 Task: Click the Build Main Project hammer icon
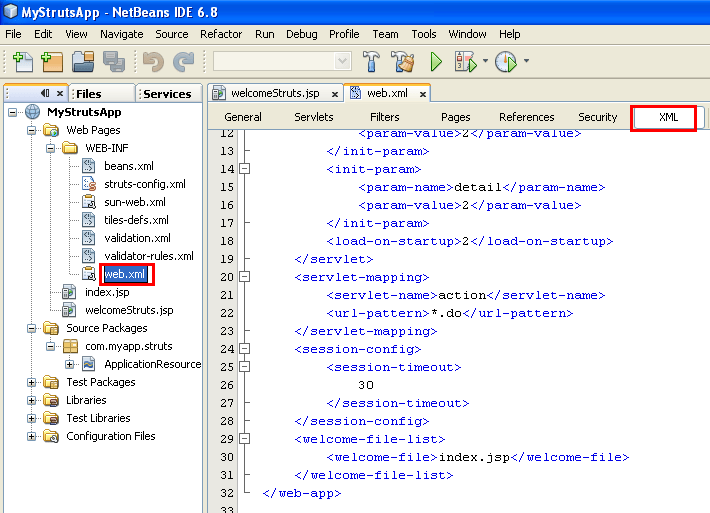pos(371,62)
